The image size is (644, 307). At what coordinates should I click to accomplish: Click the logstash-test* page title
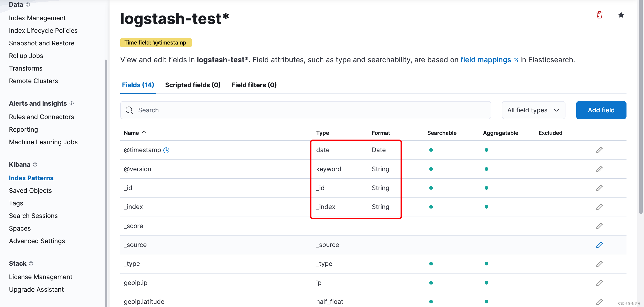[175, 19]
